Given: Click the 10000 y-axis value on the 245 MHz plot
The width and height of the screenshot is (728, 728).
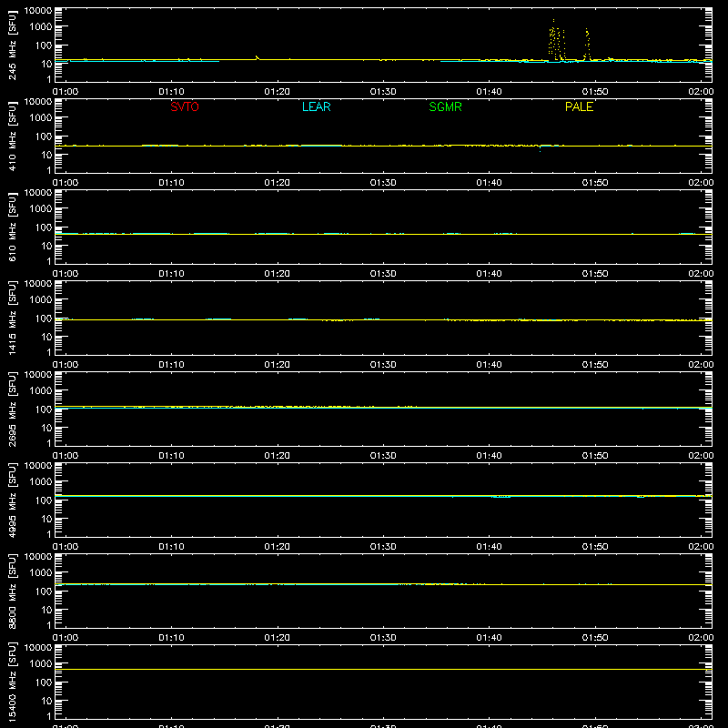Looking at the screenshot, I should 38,11.
